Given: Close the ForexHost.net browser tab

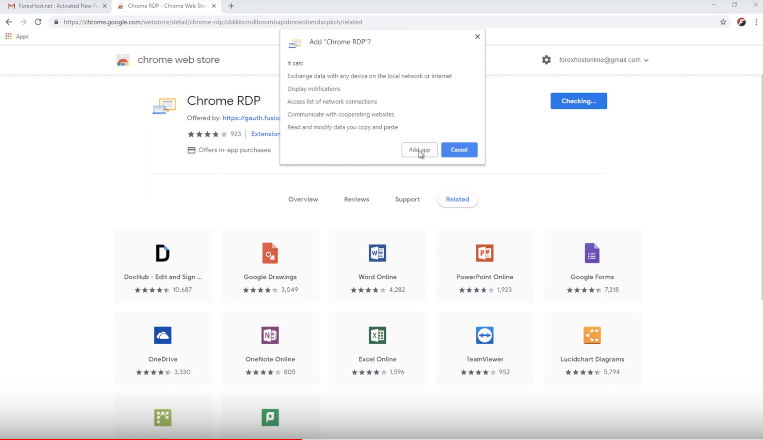Looking at the screenshot, I should tap(105, 6).
